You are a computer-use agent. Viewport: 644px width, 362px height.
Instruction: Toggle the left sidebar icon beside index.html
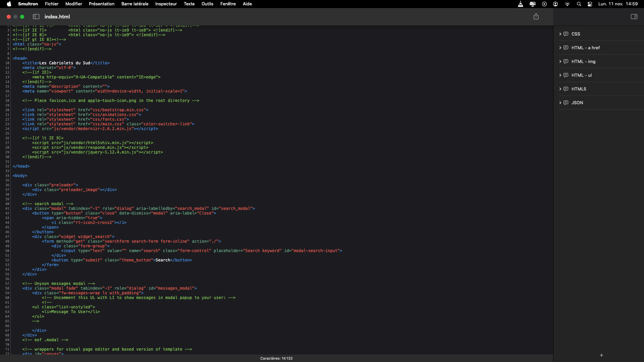[x=36, y=17]
